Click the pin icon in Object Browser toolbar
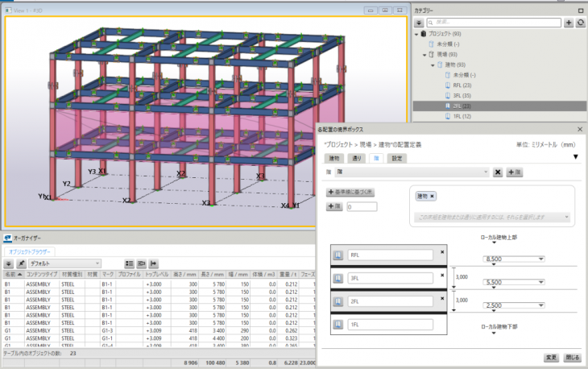This screenshot has height=369, width=588. (x=20, y=263)
